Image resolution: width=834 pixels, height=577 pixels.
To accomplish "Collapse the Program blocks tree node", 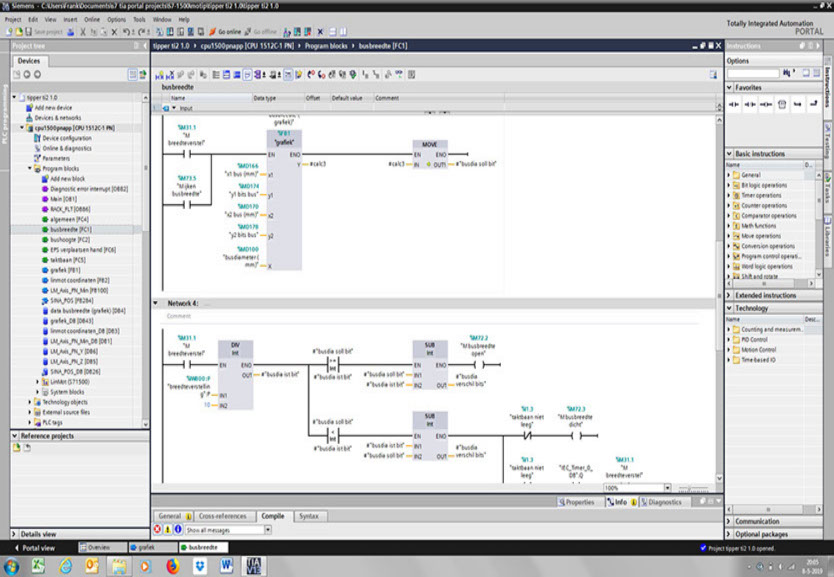I will point(30,169).
